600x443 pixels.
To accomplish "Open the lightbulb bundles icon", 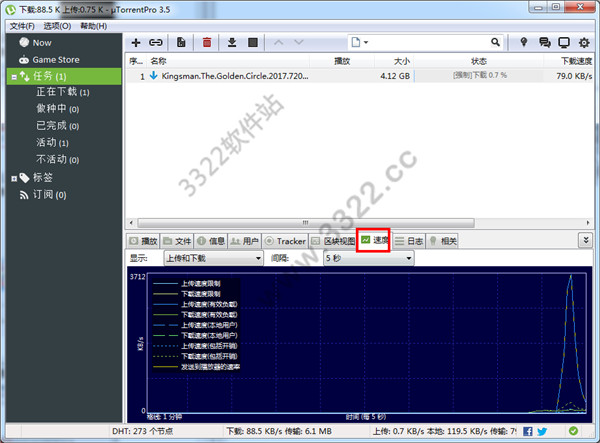I will point(524,42).
